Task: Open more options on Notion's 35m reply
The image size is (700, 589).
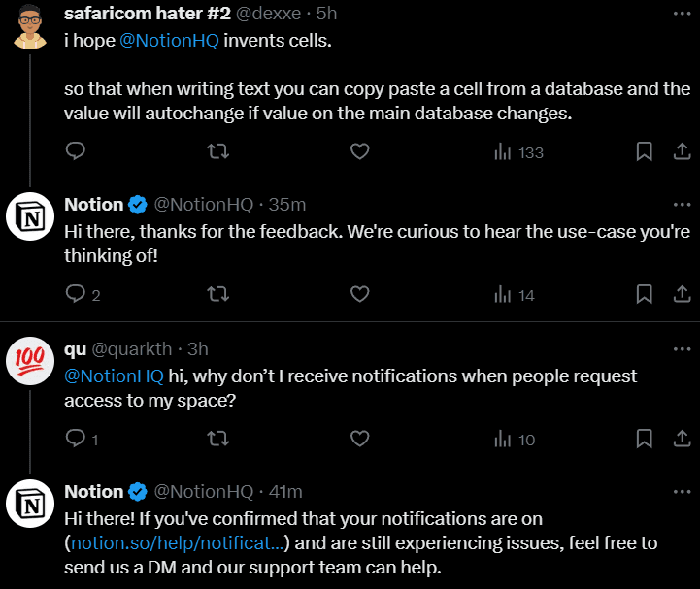Action: click(x=682, y=205)
